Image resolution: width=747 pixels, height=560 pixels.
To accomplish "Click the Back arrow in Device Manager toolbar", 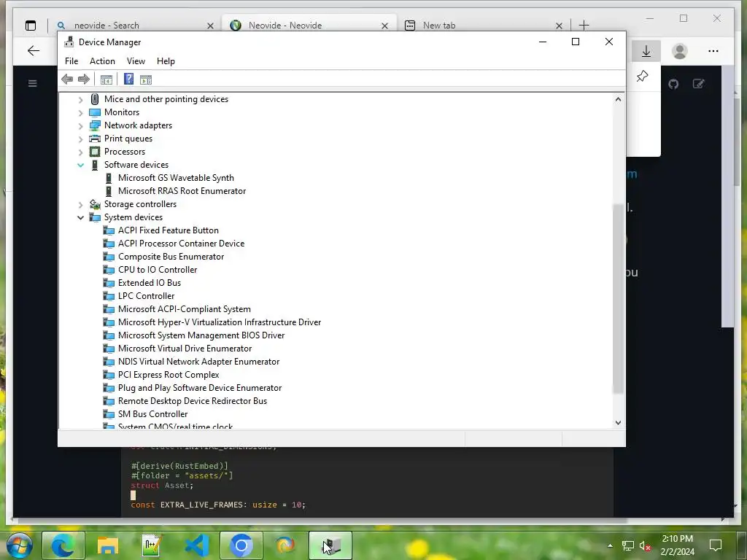I will tap(67, 79).
